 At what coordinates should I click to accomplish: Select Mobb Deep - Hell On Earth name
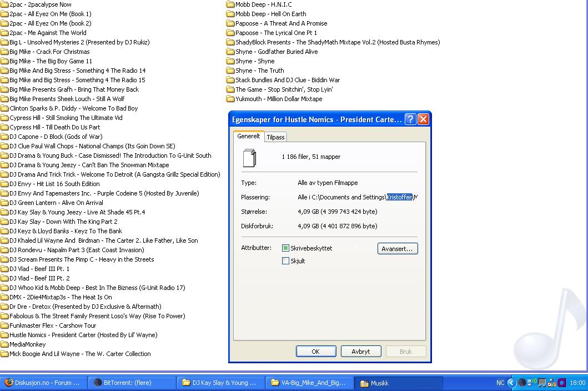[x=271, y=14]
